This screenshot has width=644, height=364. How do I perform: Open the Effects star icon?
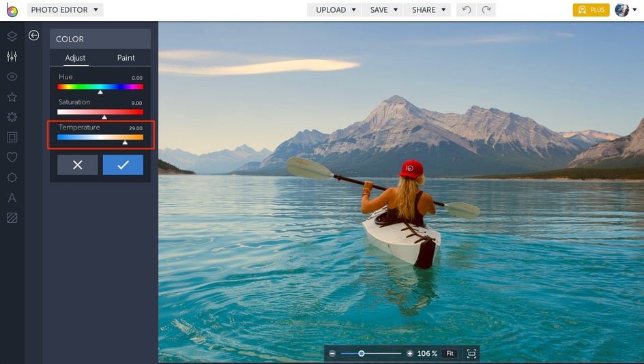pos(12,97)
